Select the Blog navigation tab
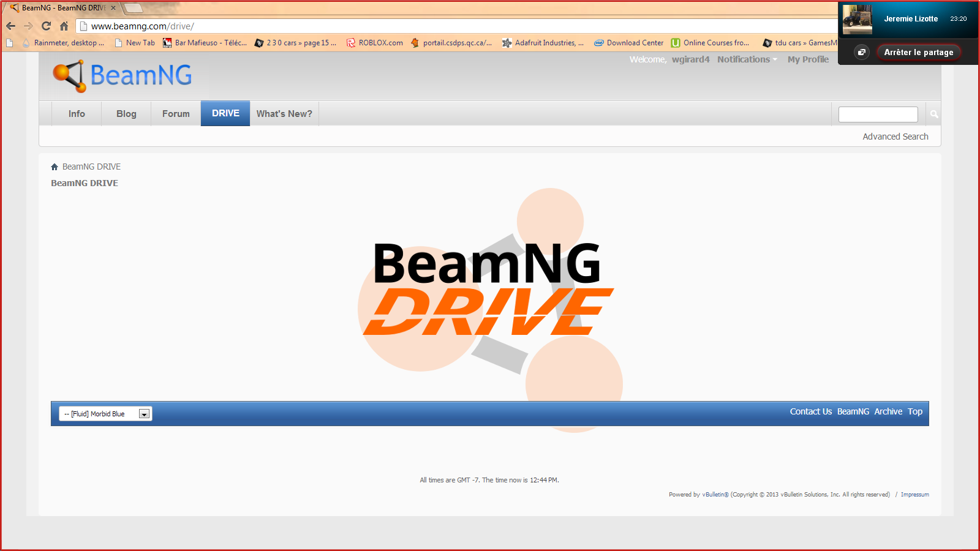Screen dimensions: 980x551 coord(126,114)
